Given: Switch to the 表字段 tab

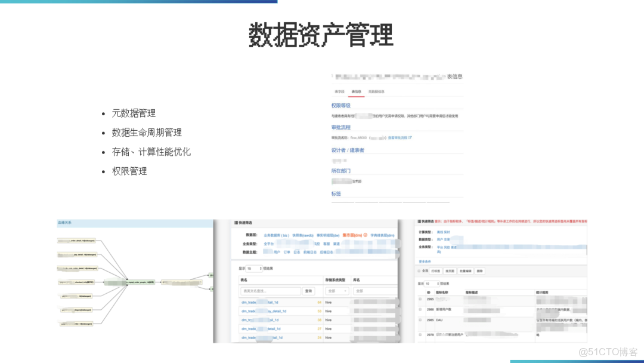Looking at the screenshot, I should click(x=339, y=91).
